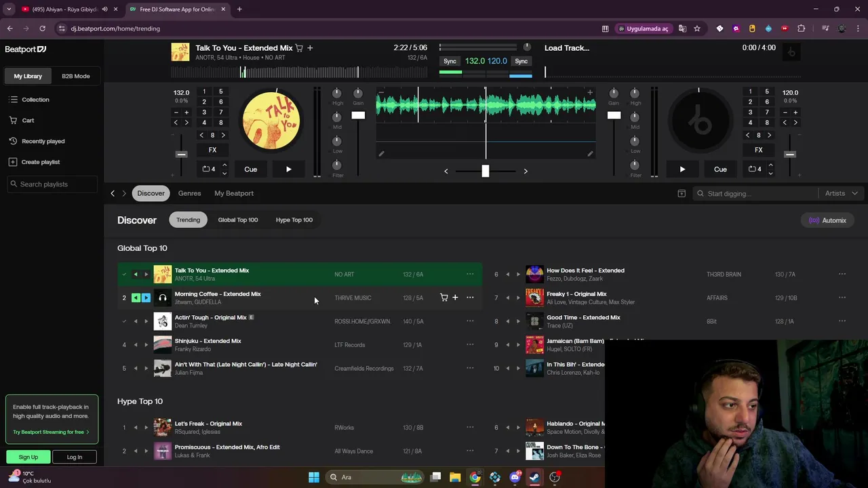Switch to B2B Mode
This screenshot has height=488, width=868.
pyautogui.click(x=76, y=76)
